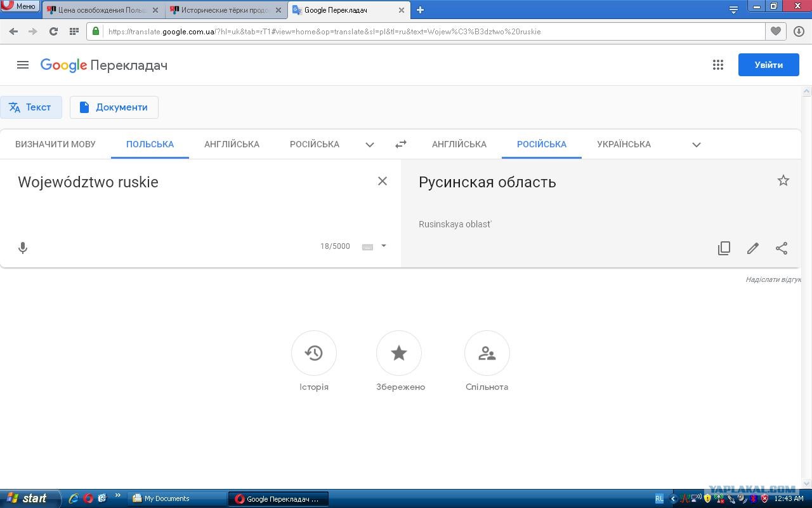Share the translation

click(x=782, y=248)
